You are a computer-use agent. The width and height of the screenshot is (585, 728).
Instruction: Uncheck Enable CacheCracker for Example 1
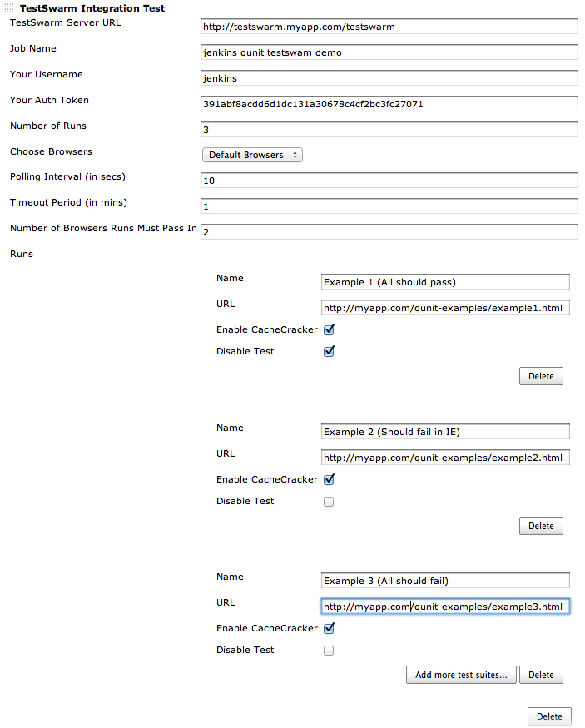pos(329,329)
